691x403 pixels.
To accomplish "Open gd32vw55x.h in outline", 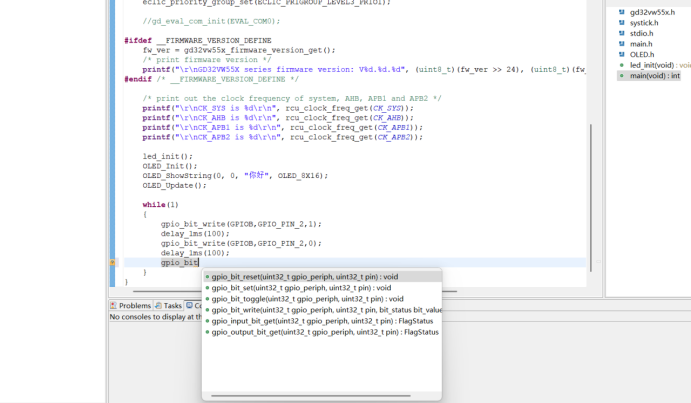I will click(x=652, y=12).
